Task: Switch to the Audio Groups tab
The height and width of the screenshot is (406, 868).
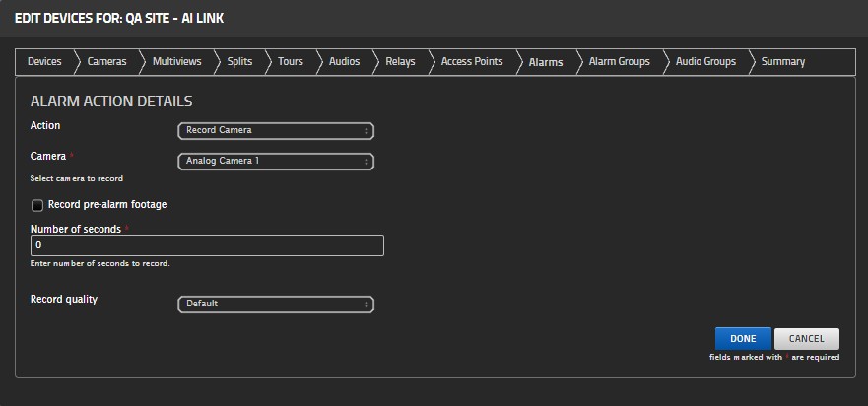Action: click(x=705, y=62)
